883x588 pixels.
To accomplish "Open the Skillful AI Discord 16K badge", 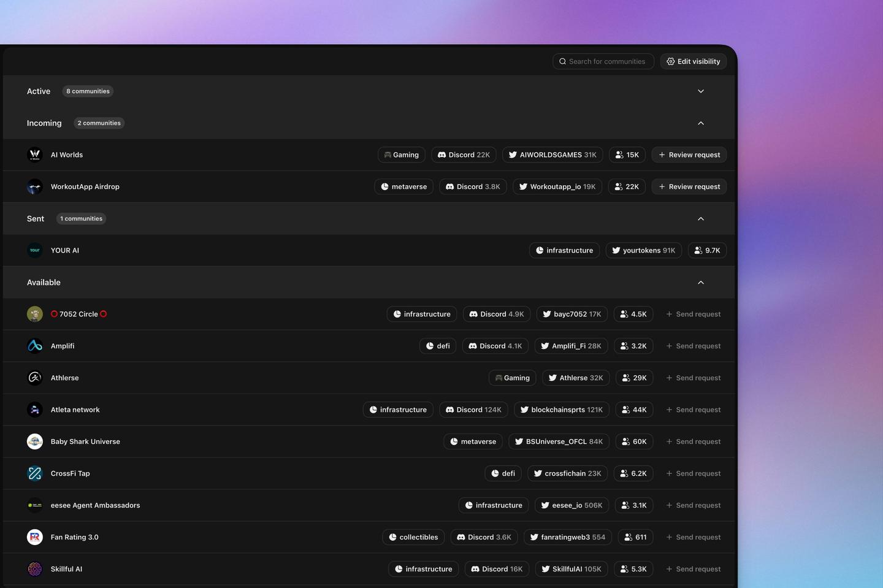I will tap(497, 569).
